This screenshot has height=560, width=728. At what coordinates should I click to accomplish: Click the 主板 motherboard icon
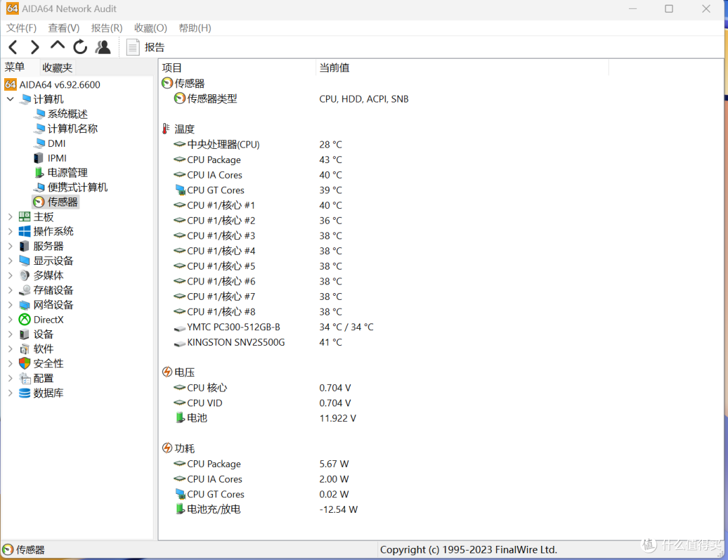click(25, 216)
